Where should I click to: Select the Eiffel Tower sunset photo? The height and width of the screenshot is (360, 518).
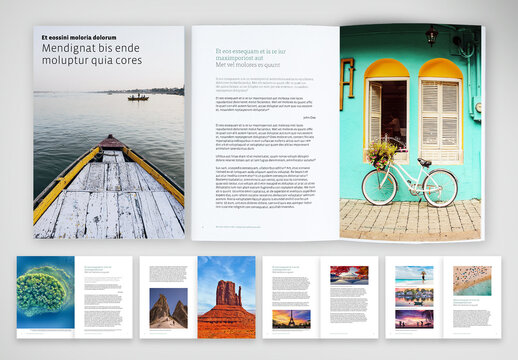click(291, 319)
